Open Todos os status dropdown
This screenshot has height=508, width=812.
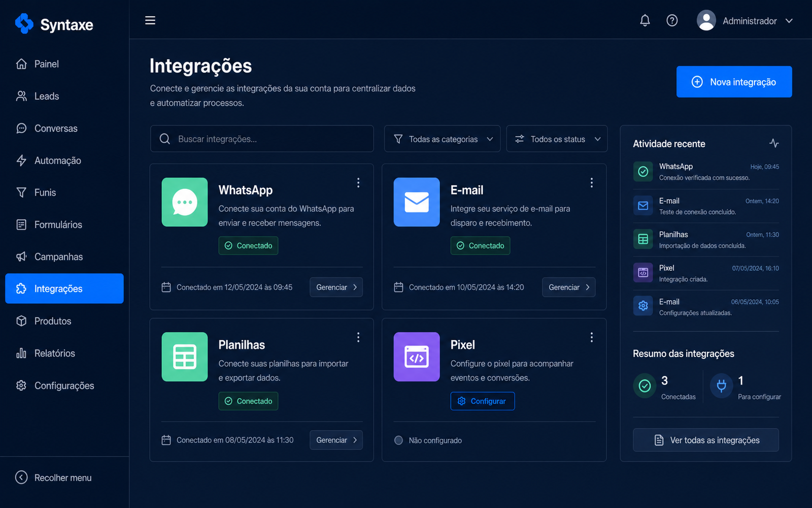point(557,139)
